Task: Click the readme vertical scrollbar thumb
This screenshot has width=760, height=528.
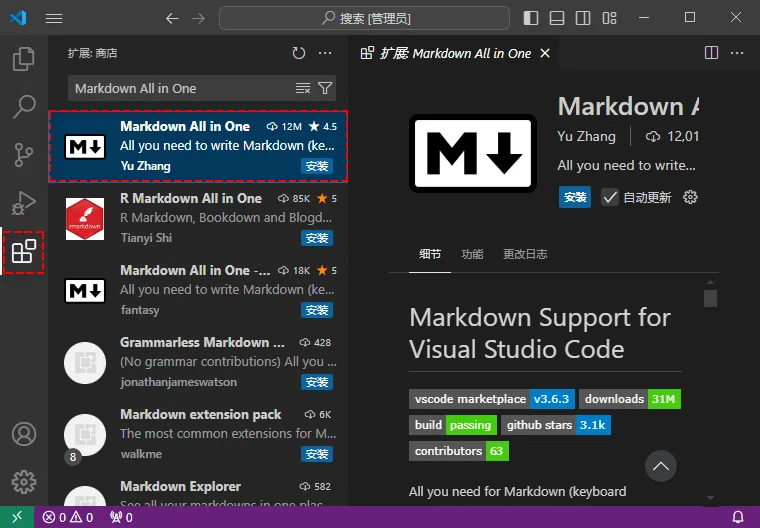Action: (710, 298)
